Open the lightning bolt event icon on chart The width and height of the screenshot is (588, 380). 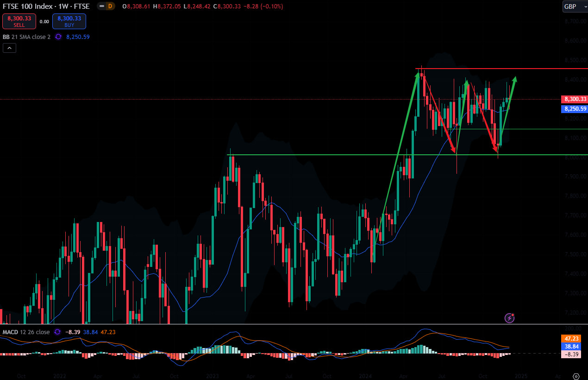509,318
